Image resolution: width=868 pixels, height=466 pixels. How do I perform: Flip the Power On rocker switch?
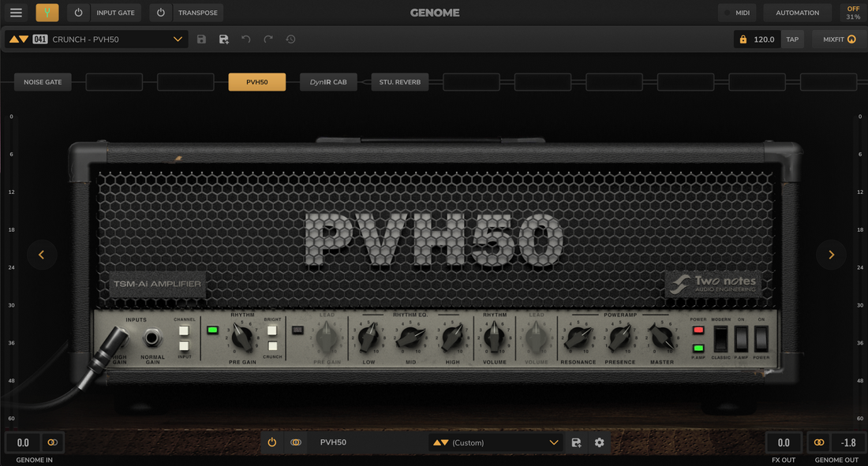(761, 339)
